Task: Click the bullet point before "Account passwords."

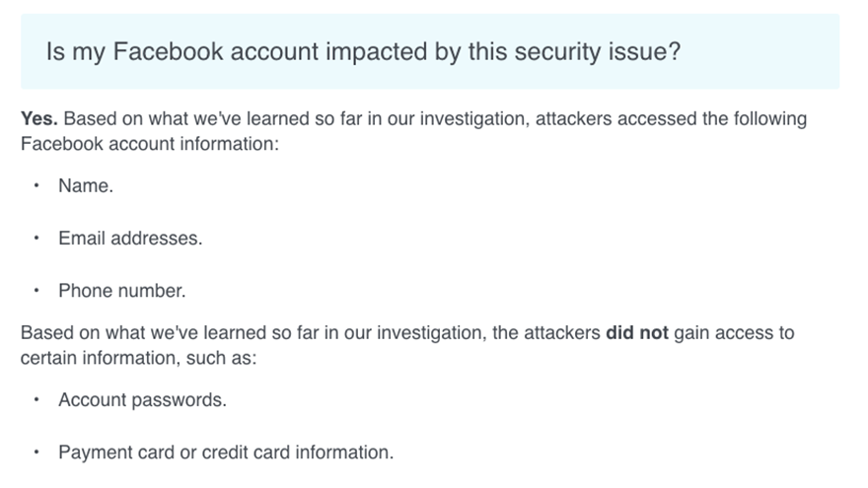Action: point(36,400)
